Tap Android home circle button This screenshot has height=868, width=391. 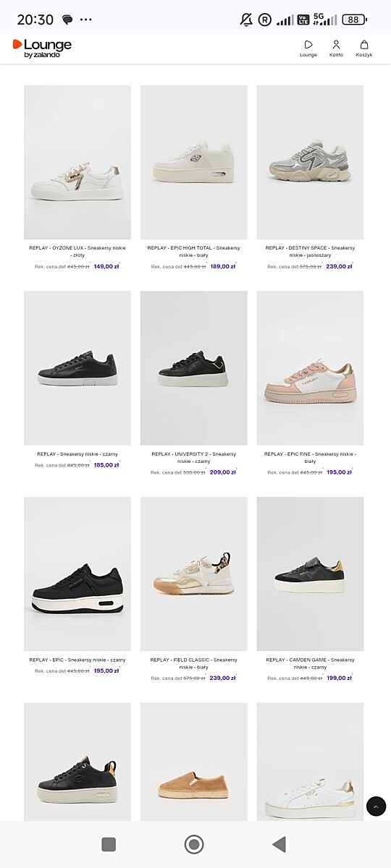194,844
